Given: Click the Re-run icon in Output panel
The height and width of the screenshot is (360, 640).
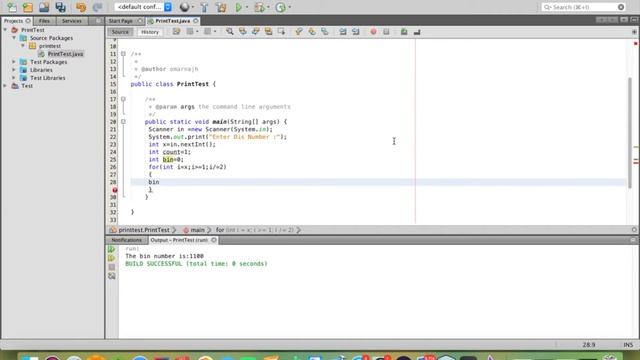Looking at the screenshot, I should click(x=111, y=249).
